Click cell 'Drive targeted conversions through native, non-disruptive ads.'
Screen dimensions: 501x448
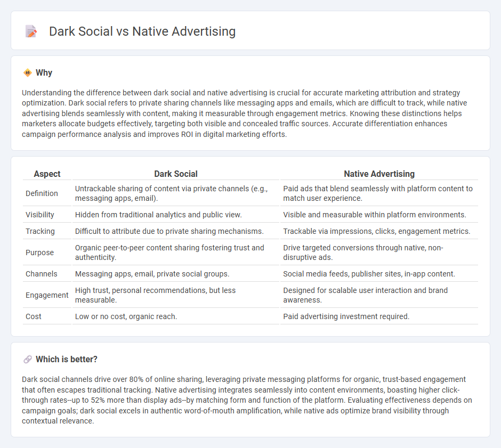[x=379, y=252]
